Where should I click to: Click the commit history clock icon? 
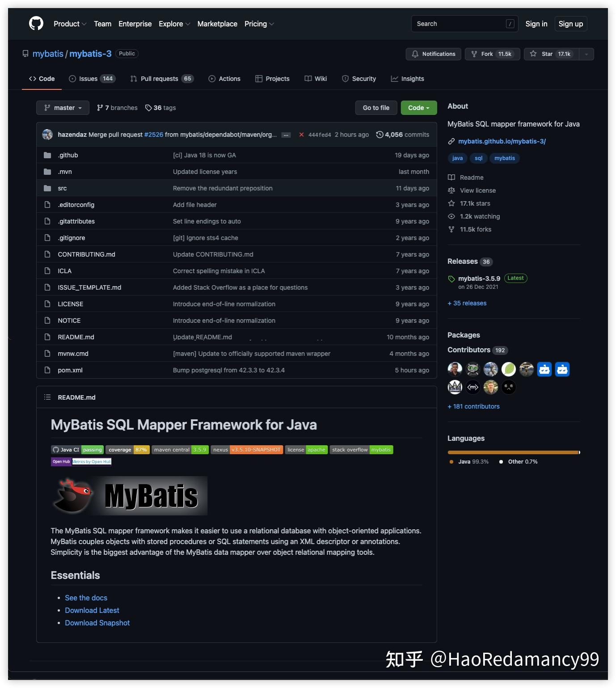(380, 135)
